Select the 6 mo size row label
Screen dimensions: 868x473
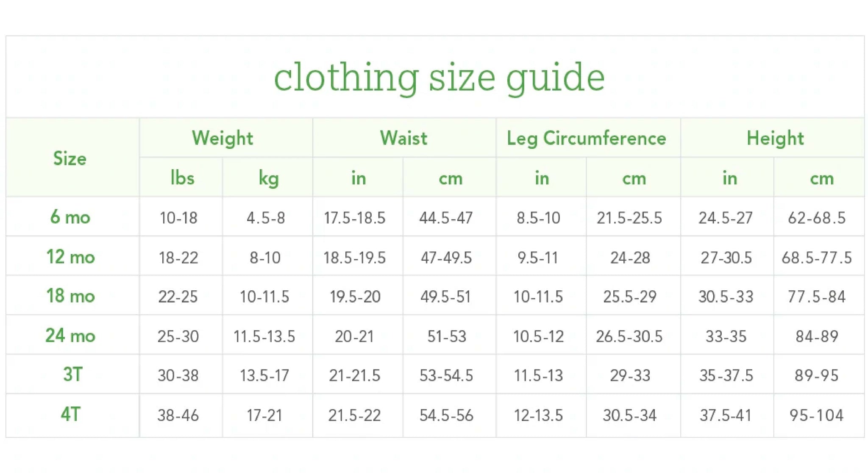[x=70, y=217]
